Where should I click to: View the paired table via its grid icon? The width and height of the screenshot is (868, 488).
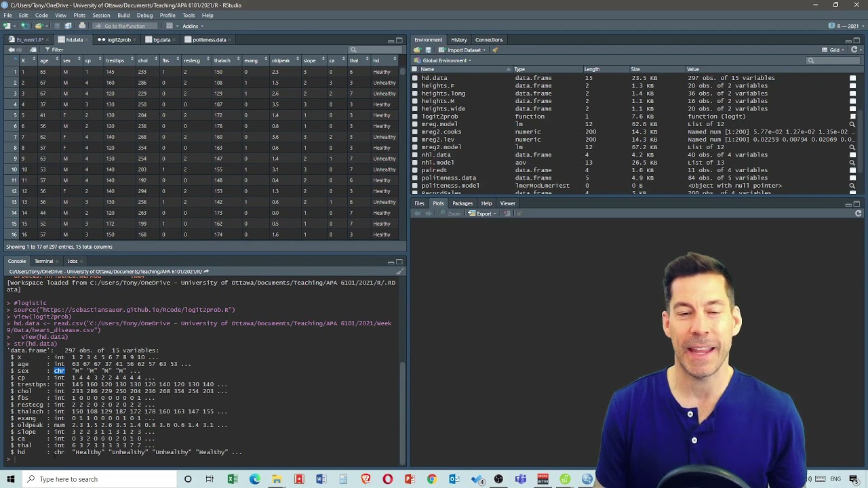(852, 170)
